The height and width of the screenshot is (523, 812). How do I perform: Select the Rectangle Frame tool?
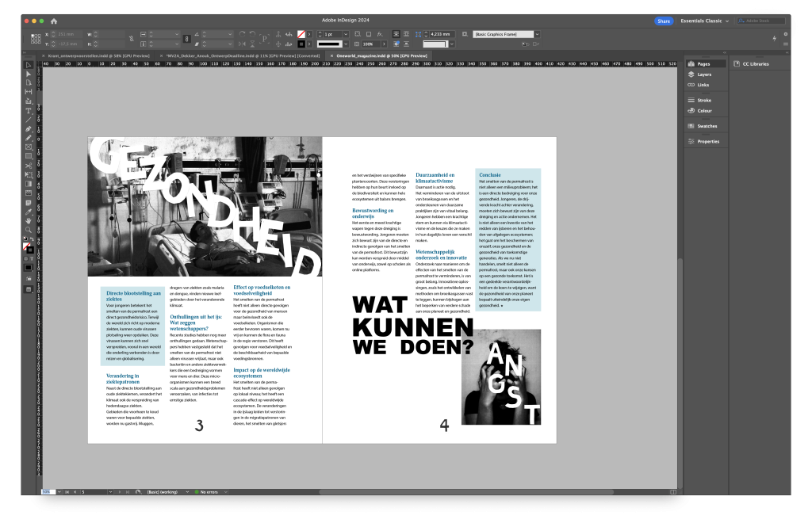pos(29,147)
